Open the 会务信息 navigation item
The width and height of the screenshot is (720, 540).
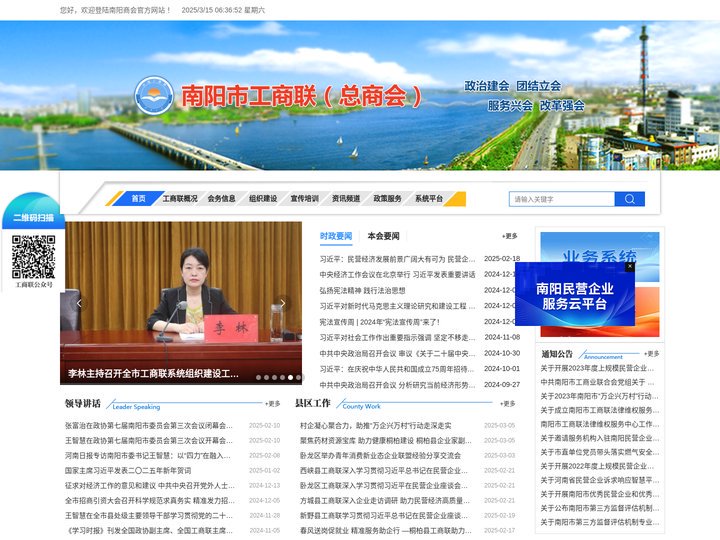pyautogui.click(x=221, y=198)
